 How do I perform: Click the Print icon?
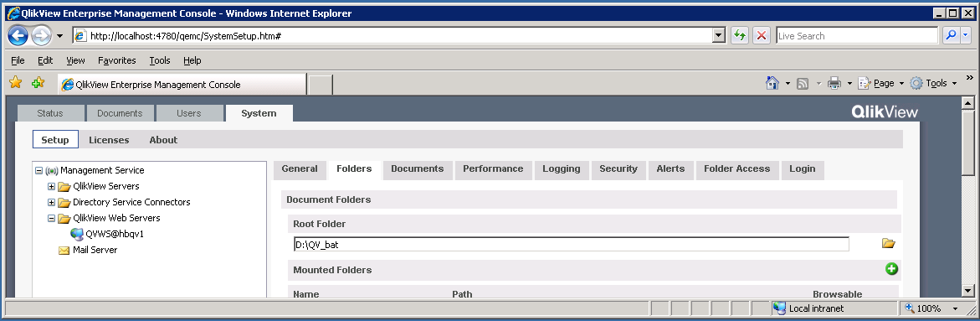click(x=834, y=83)
